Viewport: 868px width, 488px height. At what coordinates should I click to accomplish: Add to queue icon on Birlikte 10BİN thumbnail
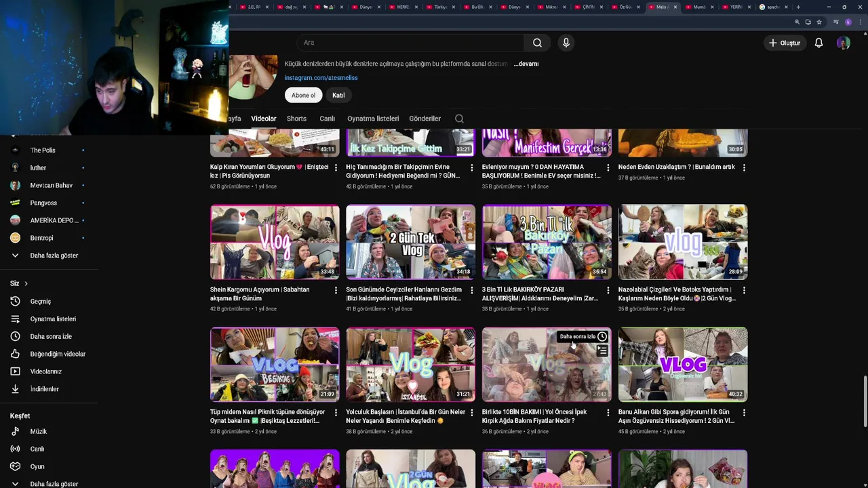pos(602,351)
